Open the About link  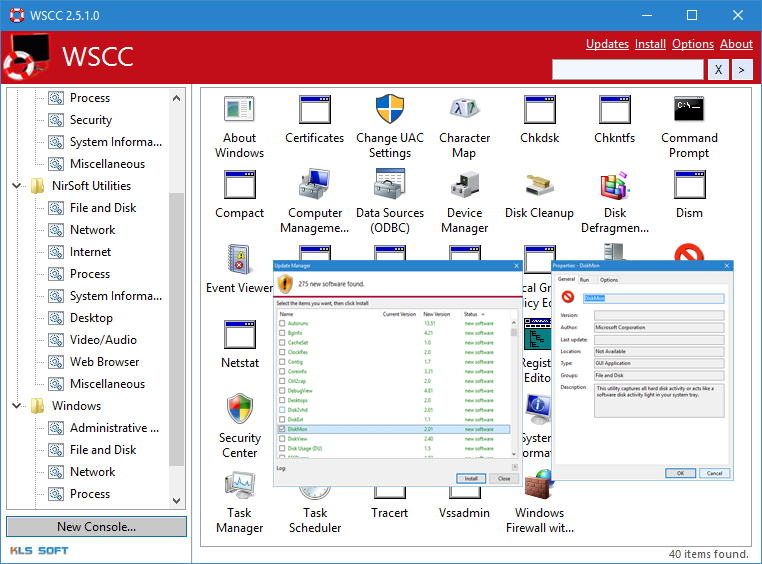coord(736,44)
